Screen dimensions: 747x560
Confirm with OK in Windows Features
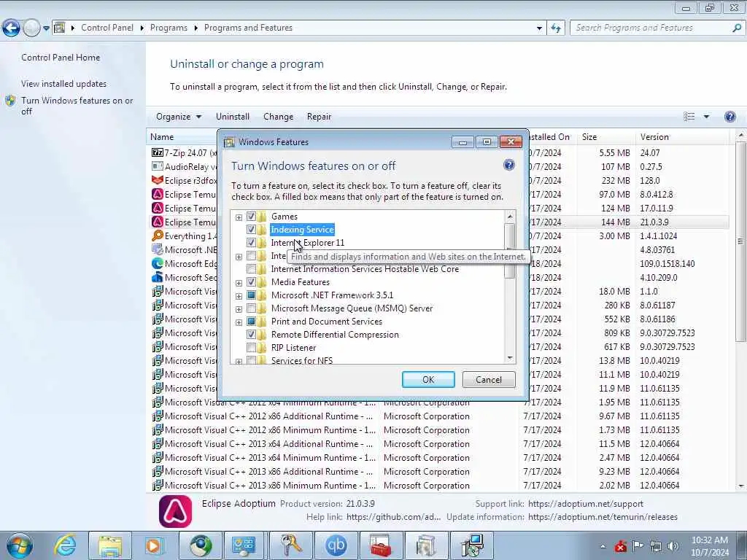point(427,379)
